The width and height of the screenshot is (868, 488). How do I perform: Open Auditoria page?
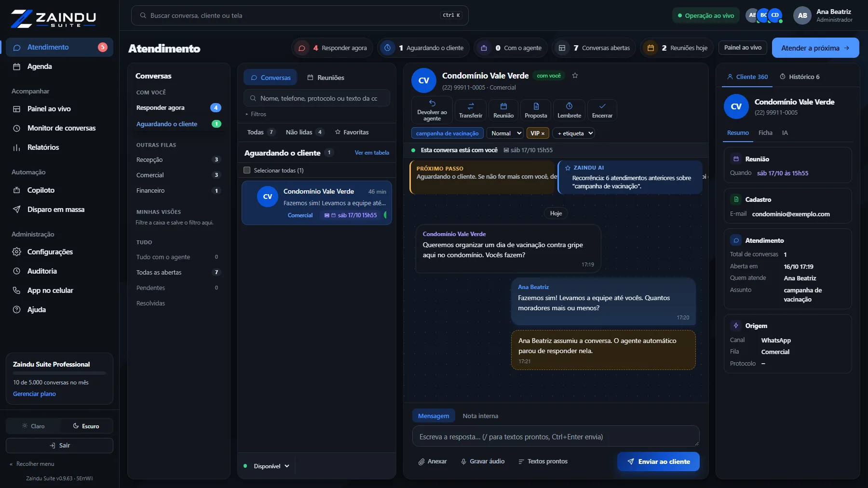coord(59,271)
